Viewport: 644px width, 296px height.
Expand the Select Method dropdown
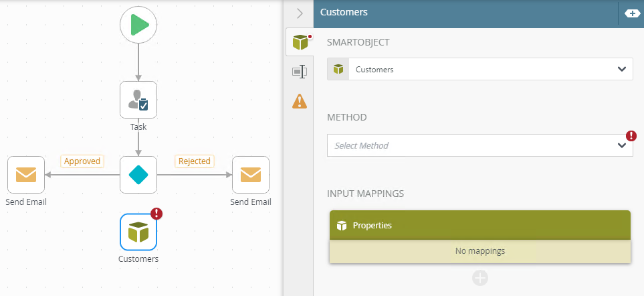479,145
